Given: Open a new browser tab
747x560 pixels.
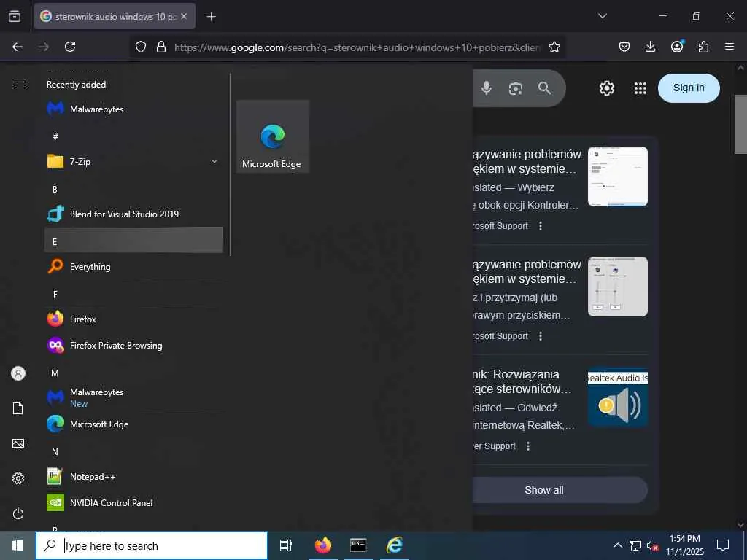Looking at the screenshot, I should click(211, 17).
